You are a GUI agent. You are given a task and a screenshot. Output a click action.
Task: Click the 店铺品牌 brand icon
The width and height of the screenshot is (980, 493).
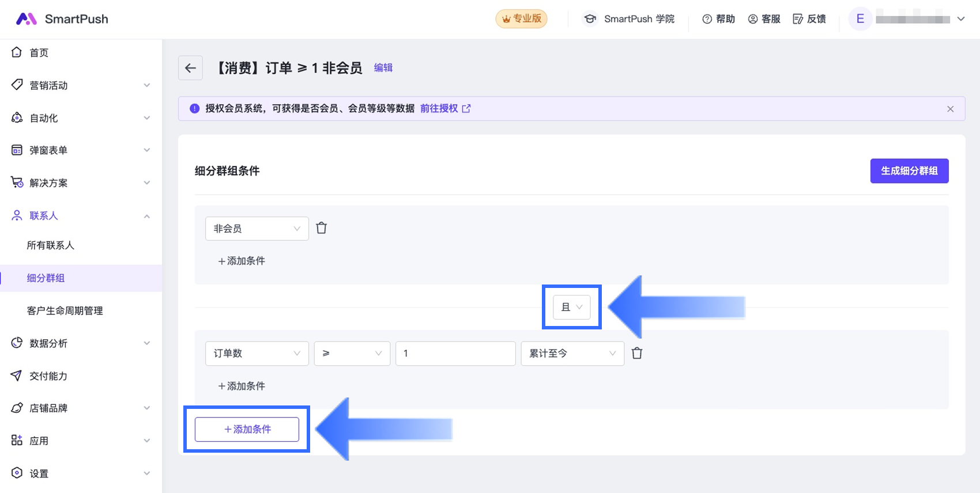17,408
